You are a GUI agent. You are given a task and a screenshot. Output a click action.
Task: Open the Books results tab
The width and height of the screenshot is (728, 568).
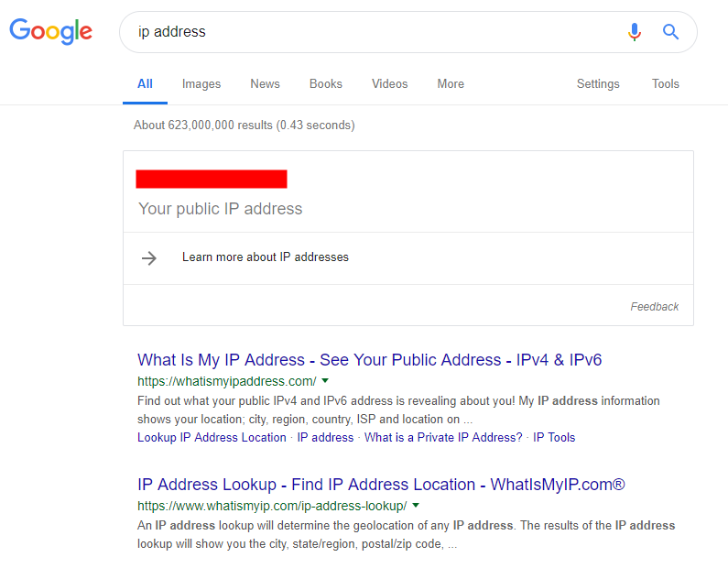[325, 84]
